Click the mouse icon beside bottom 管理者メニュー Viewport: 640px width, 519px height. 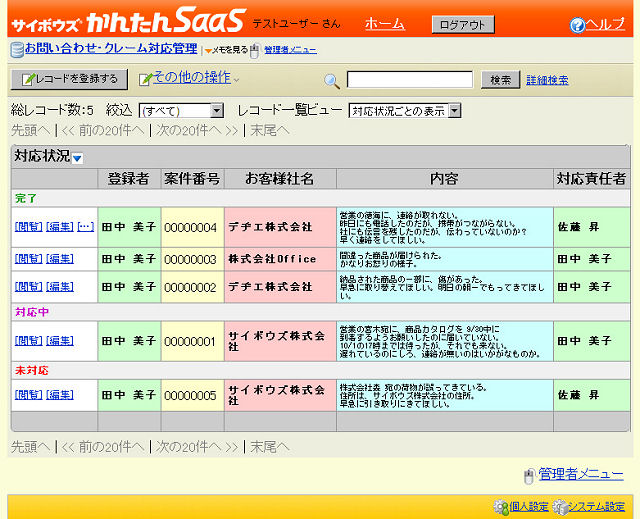(x=529, y=476)
